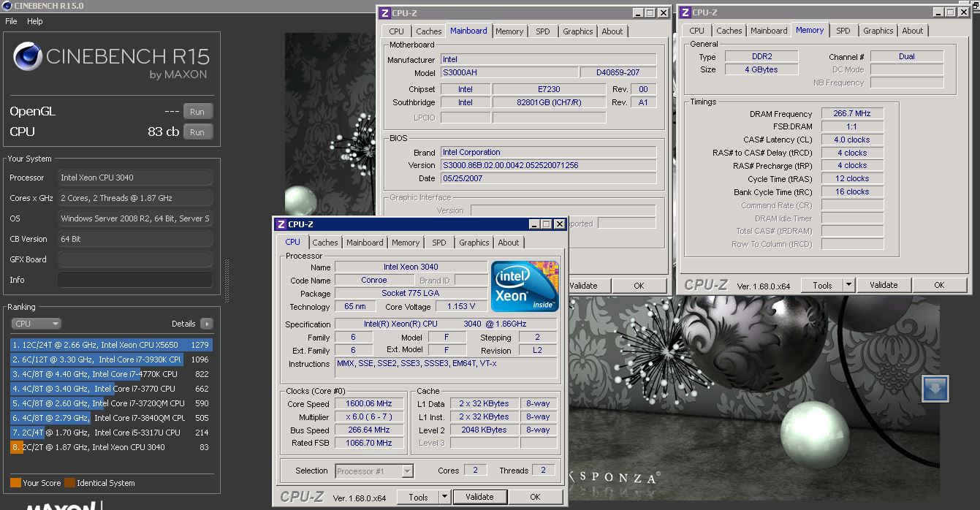980x510 pixels.
Task: Switch to Mainboard tab in front CPU-Z window
Action: tap(365, 243)
